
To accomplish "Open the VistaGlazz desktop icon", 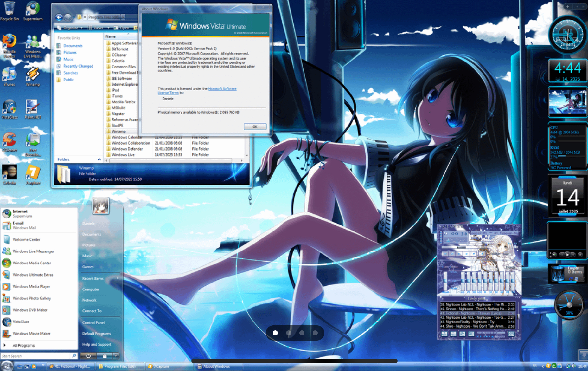I will (9, 109).
